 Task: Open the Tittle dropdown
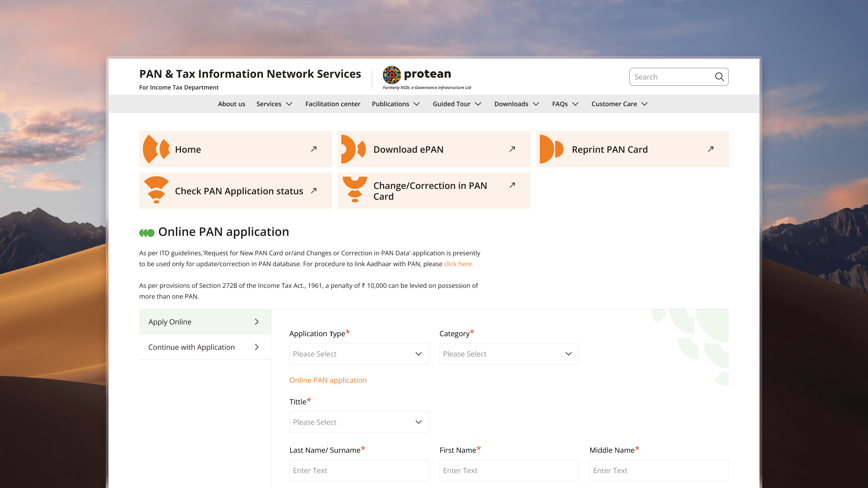359,422
